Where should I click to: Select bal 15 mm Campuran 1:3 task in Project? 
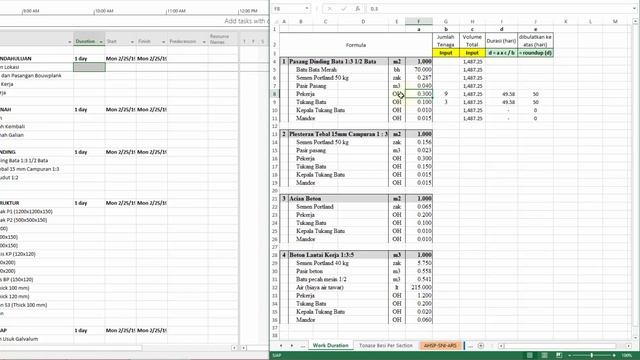coord(29,169)
